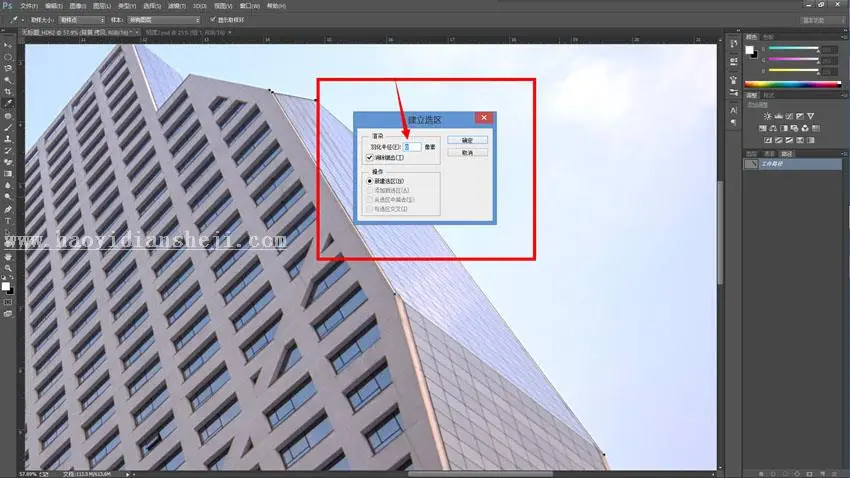Open the Layer menu
Image resolution: width=850 pixels, height=478 pixels.
[x=102, y=6]
